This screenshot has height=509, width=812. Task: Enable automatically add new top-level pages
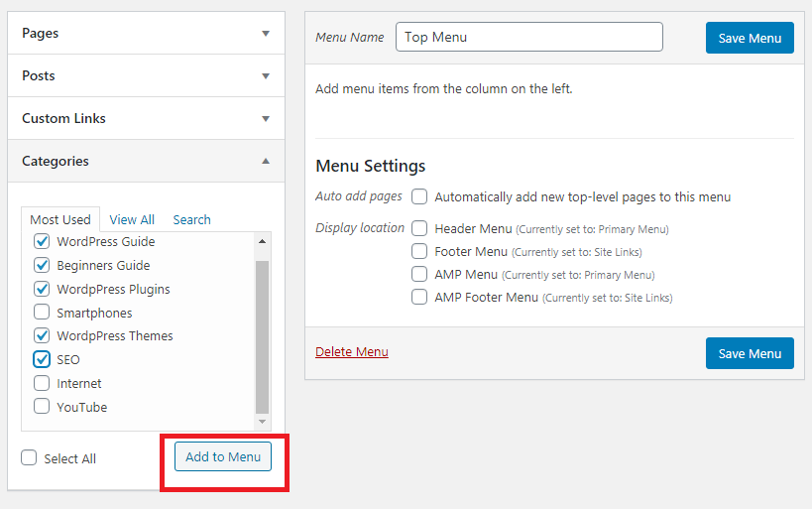pyautogui.click(x=419, y=196)
